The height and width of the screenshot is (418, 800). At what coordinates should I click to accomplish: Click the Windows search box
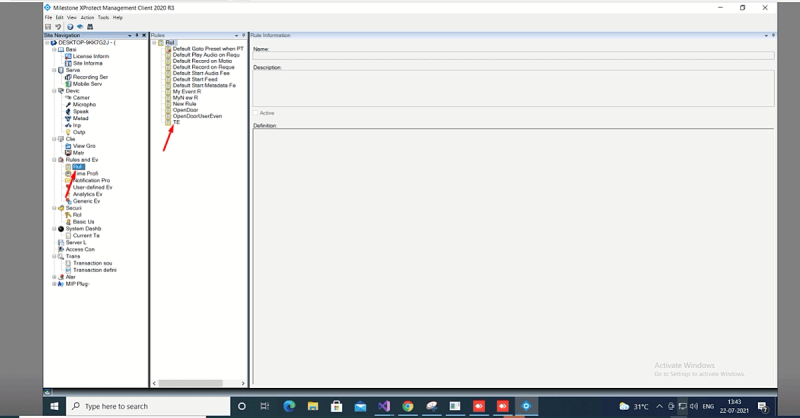pyautogui.click(x=148, y=406)
